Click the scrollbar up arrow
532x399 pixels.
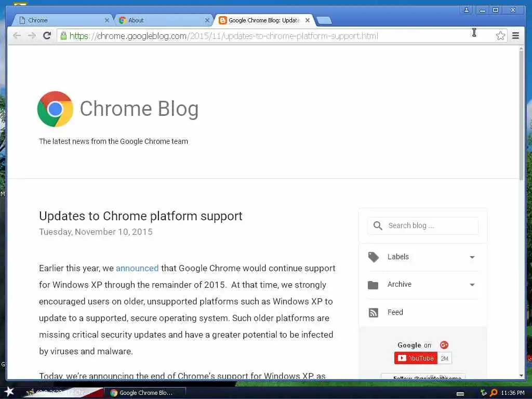521,48
